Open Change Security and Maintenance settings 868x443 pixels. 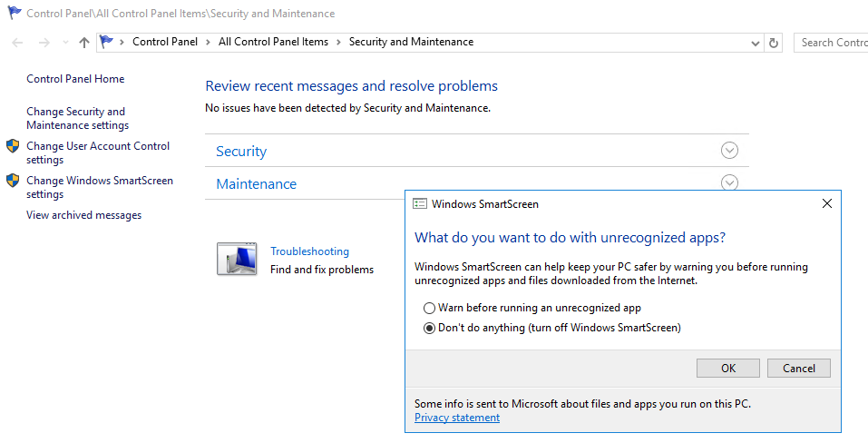[77, 119]
